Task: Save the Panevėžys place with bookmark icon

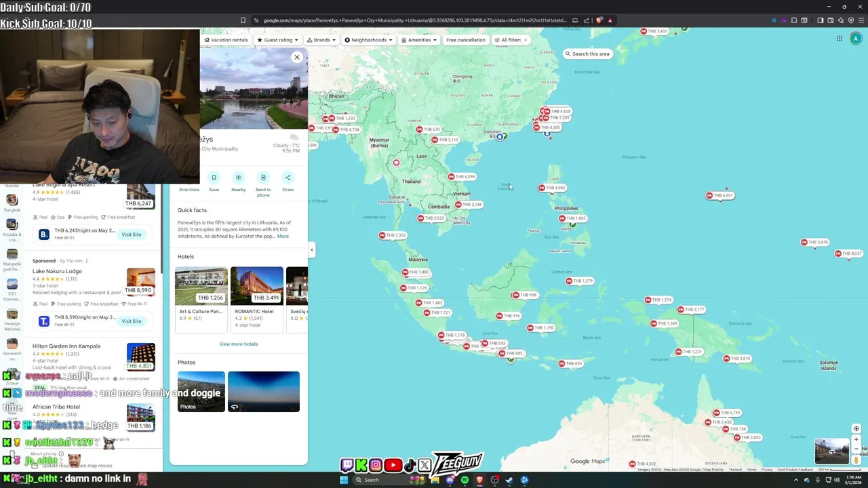Action: (214, 178)
